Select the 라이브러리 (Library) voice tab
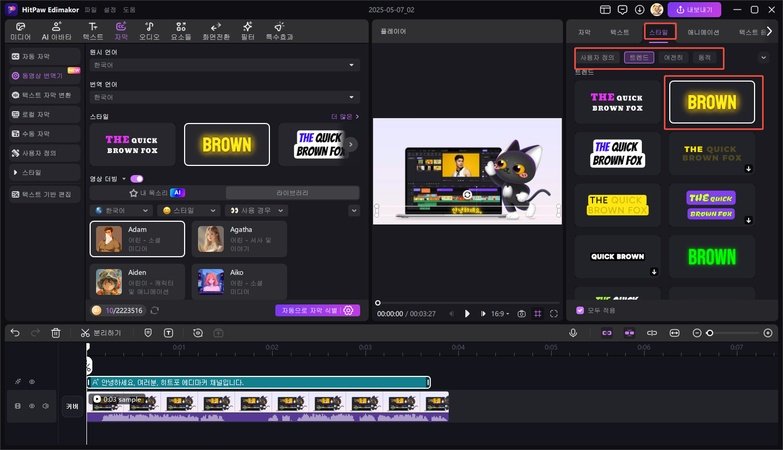This screenshot has width=783, height=450. coord(292,193)
